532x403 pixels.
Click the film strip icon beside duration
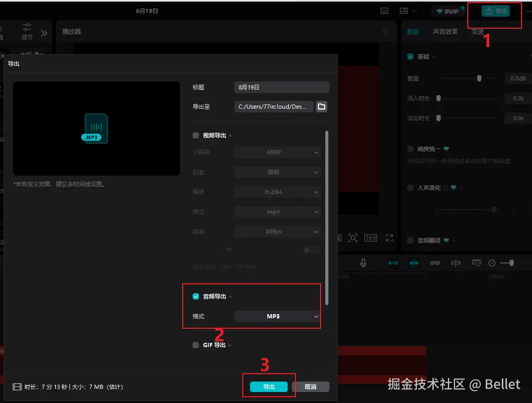17,387
